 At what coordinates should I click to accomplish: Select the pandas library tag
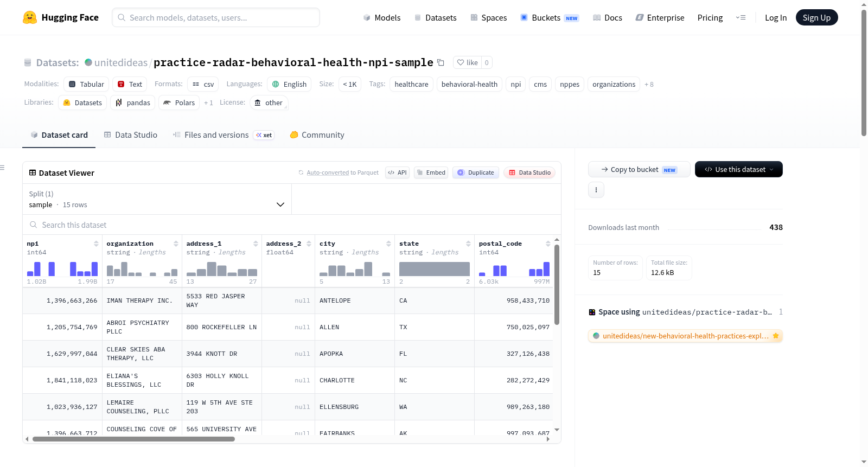(x=132, y=103)
